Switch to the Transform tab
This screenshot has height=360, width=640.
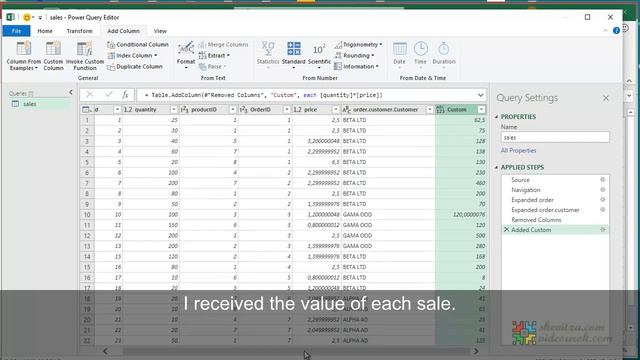(80, 31)
